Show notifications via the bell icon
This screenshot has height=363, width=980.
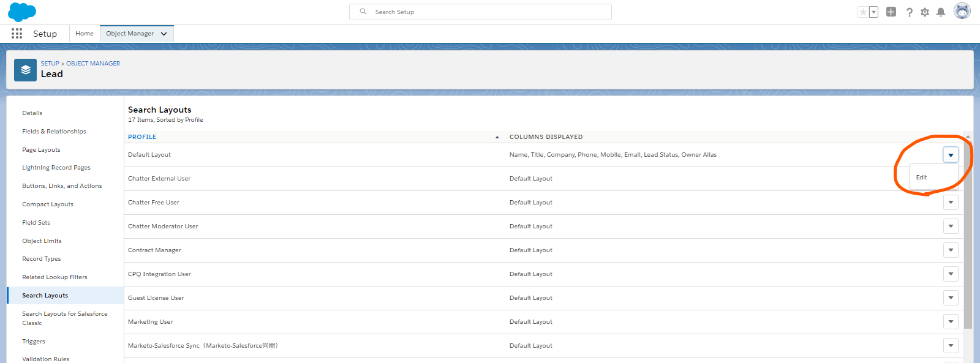click(x=941, y=12)
